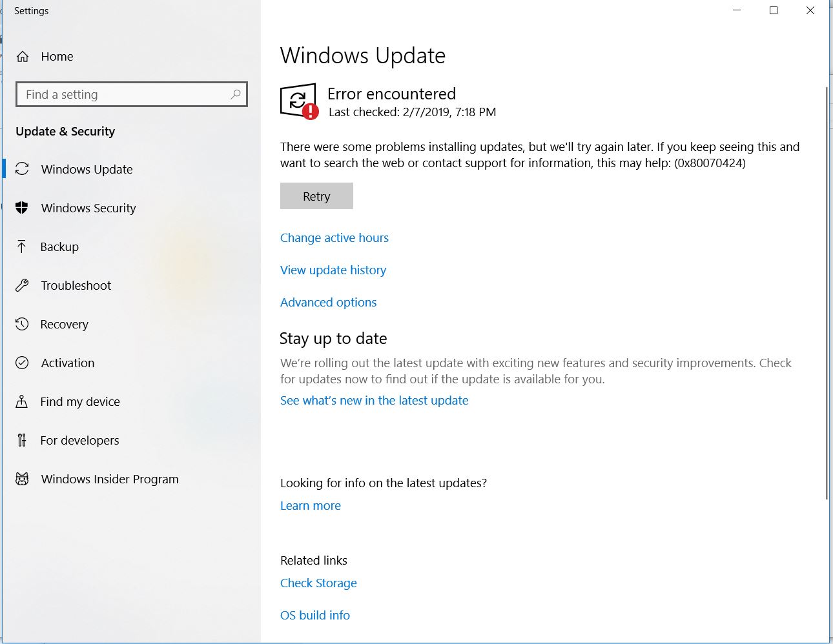Go to the Backup settings page
833x644 pixels.
pos(132,247)
